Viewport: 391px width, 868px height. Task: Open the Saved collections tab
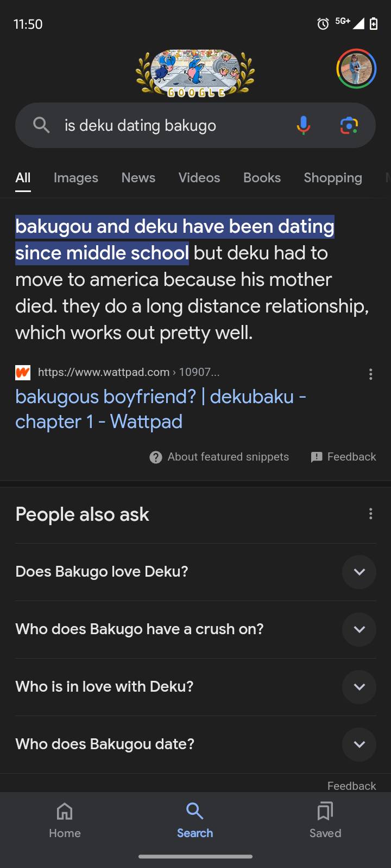point(325,820)
